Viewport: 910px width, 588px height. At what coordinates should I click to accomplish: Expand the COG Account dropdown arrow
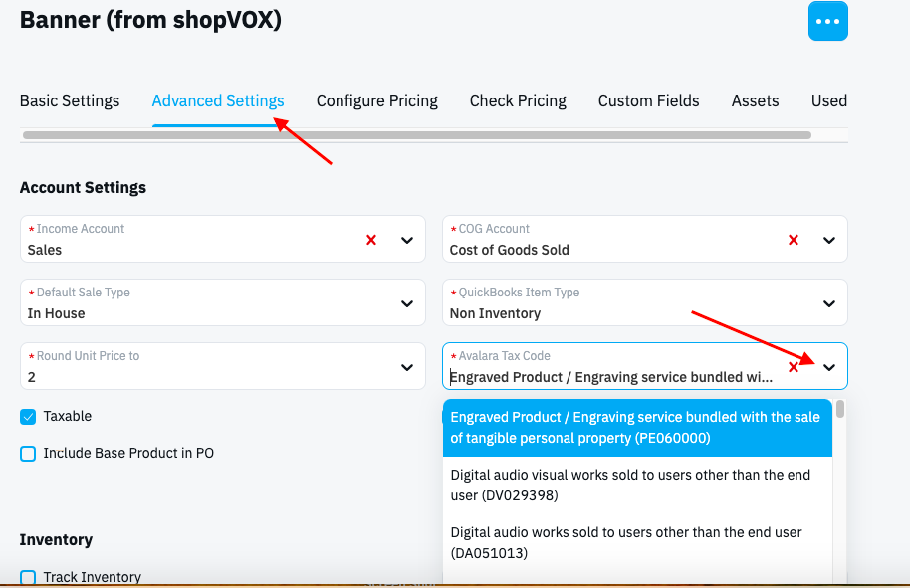[x=829, y=240]
